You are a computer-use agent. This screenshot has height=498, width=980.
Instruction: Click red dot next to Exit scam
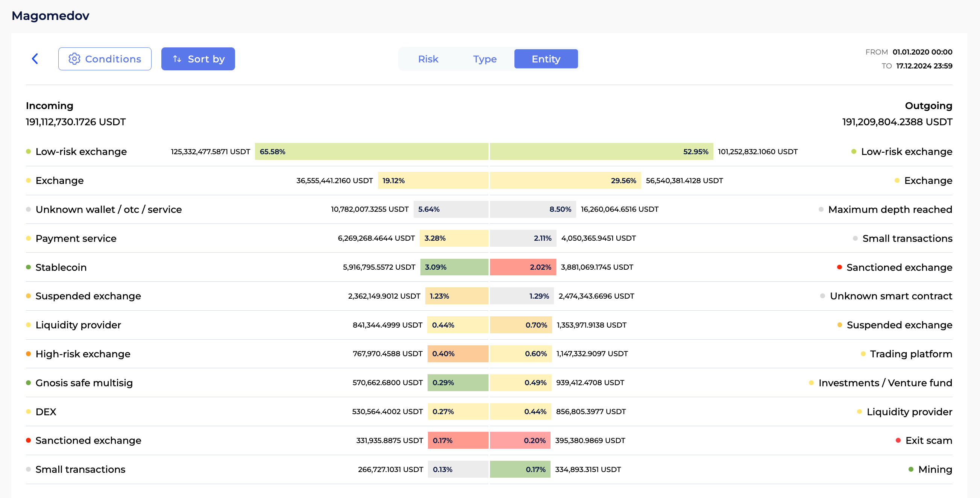coord(898,440)
